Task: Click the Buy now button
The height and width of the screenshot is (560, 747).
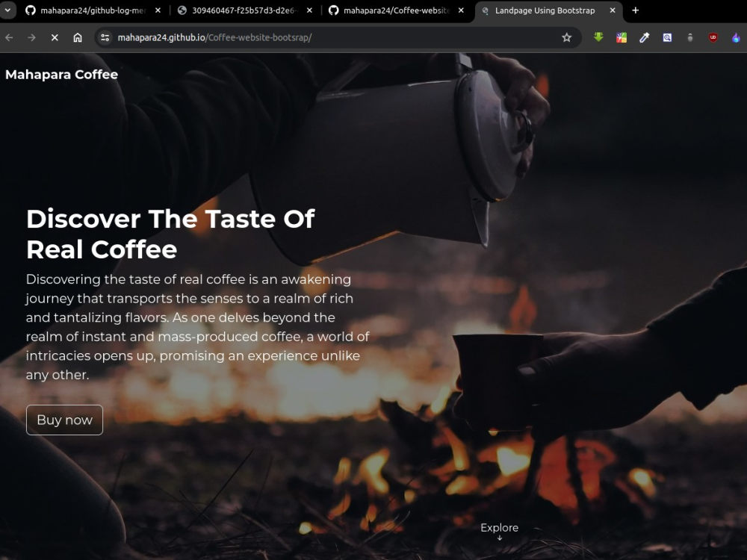Action: point(64,420)
